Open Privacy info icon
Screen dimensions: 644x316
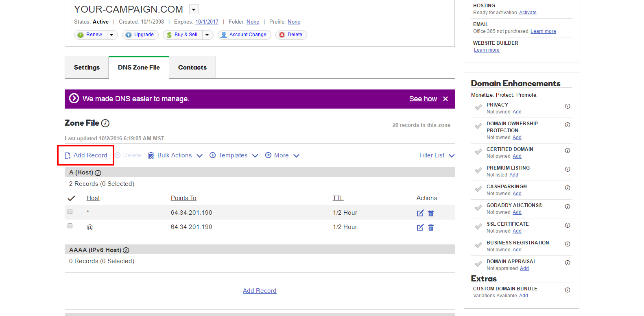(x=568, y=106)
